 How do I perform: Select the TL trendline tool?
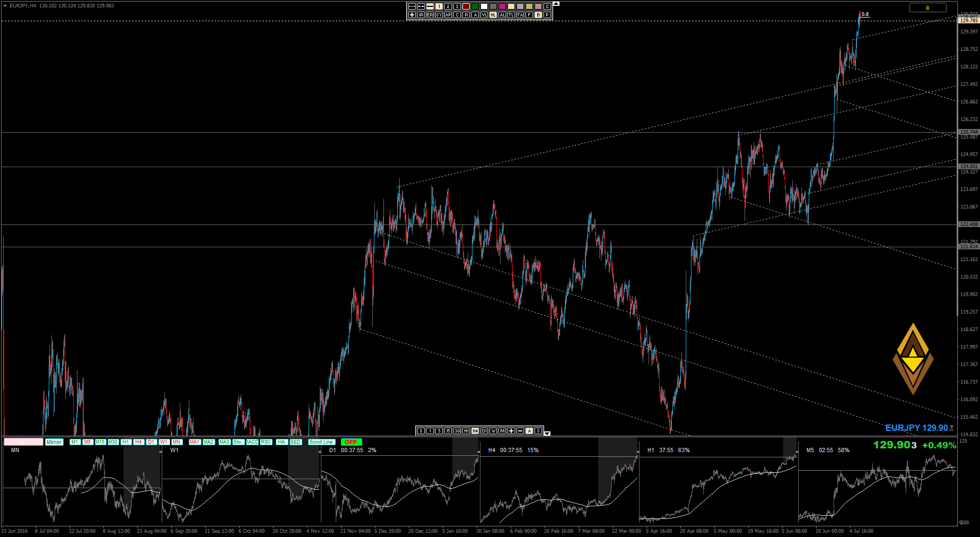tap(511, 15)
